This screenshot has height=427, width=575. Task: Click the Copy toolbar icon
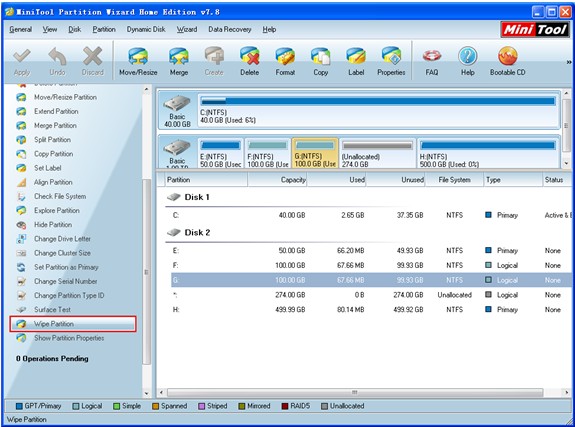point(321,61)
